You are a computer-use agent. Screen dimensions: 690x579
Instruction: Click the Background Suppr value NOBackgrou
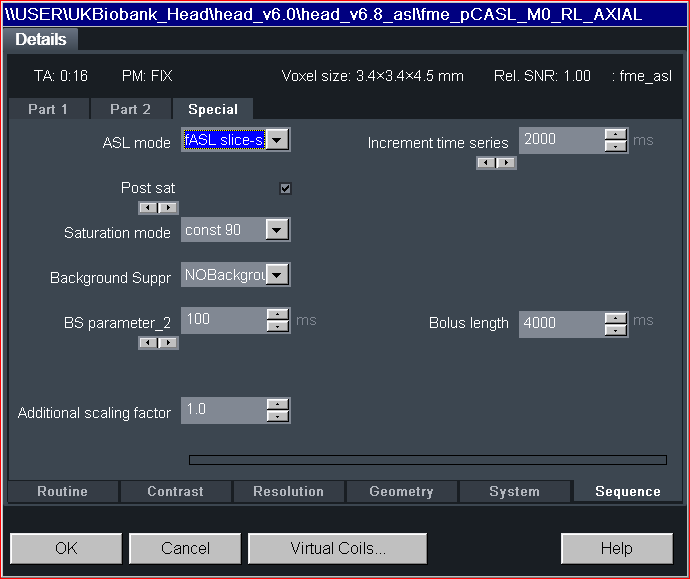tap(224, 275)
